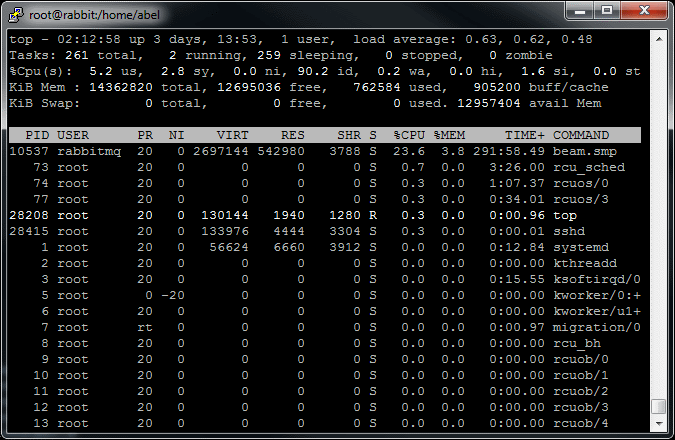Viewport: 675px width, 440px height.
Task: Click the rcu_bh command name
Action: (577, 343)
